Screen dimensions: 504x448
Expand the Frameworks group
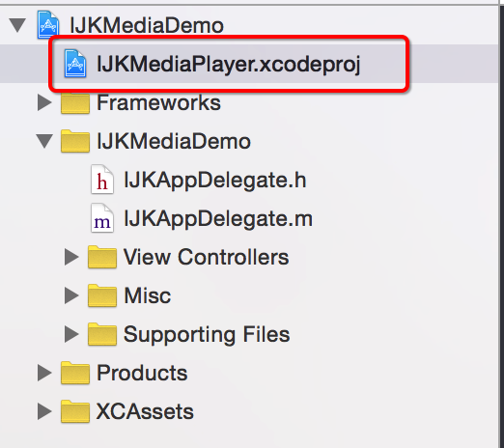pyautogui.click(x=44, y=102)
